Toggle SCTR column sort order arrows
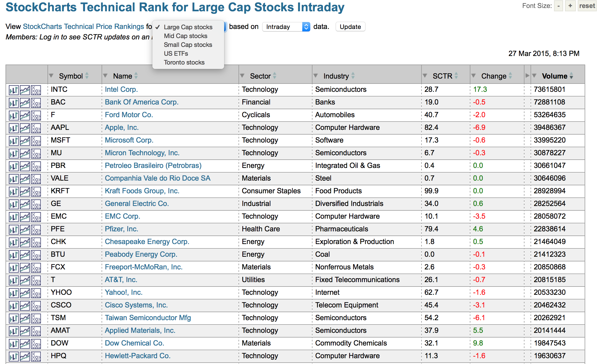 coord(456,76)
